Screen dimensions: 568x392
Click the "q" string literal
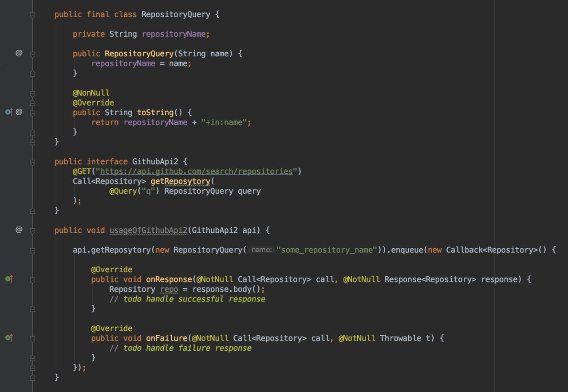click(x=148, y=191)
